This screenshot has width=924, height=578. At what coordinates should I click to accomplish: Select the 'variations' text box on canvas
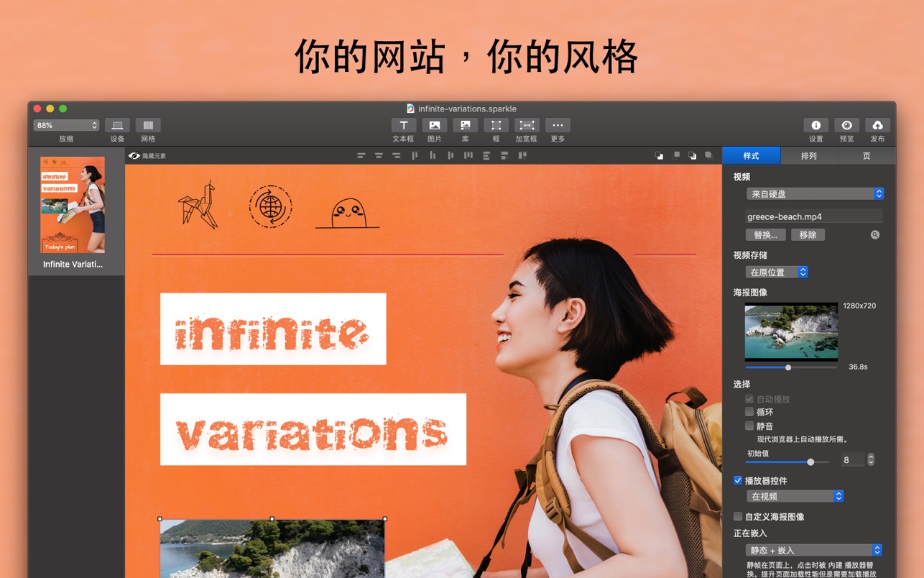pyautogui.click(x=313, y=429)
